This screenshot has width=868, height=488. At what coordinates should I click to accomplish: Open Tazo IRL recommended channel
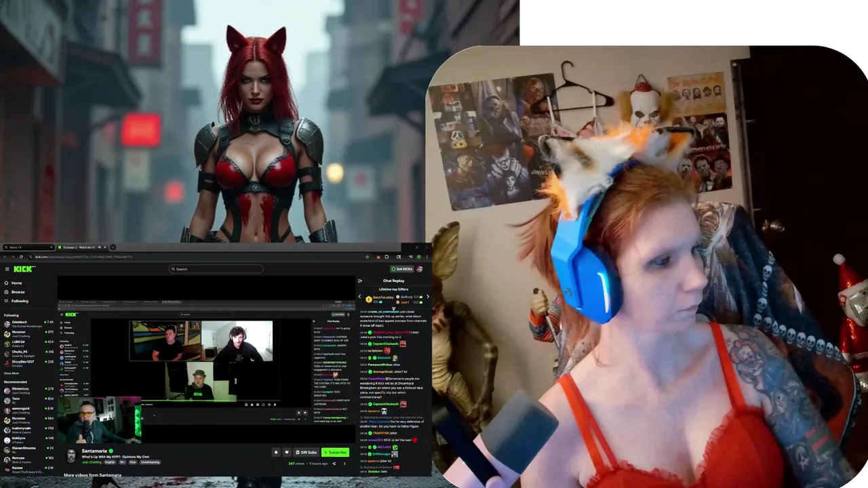tap(28, 400)
